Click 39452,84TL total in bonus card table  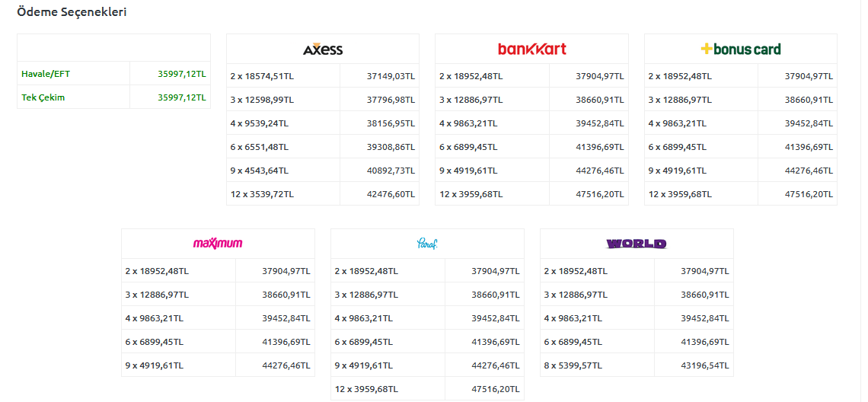point(809,123)
